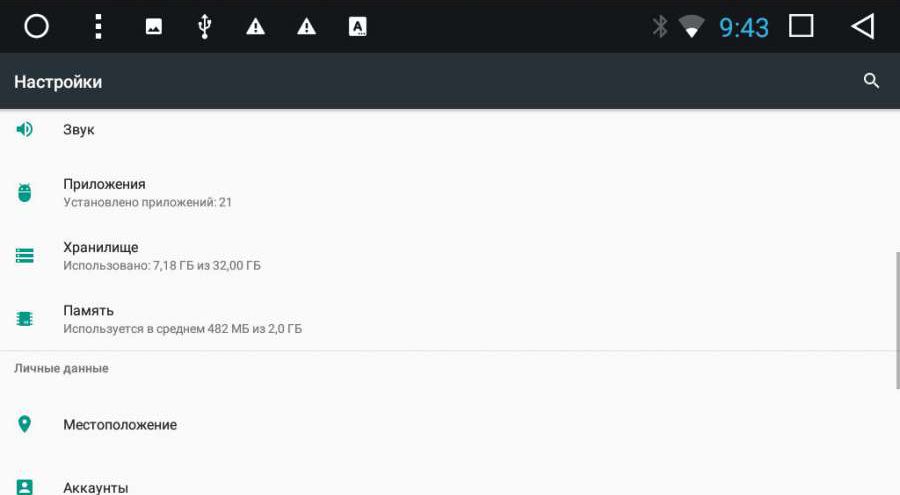The height and width of the screenshot is (495, 900).
Task: Open Приложения apps settings
Action: pos(450,192)
